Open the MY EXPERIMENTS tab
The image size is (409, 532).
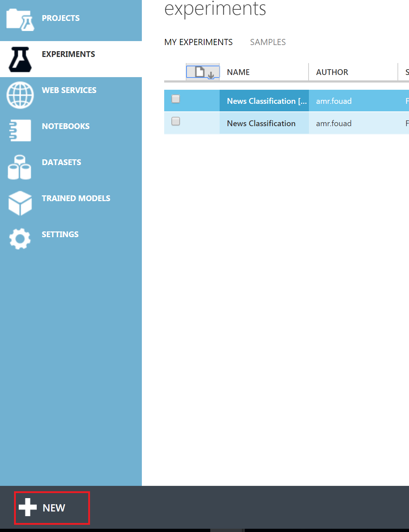click(x=198, y=42)
